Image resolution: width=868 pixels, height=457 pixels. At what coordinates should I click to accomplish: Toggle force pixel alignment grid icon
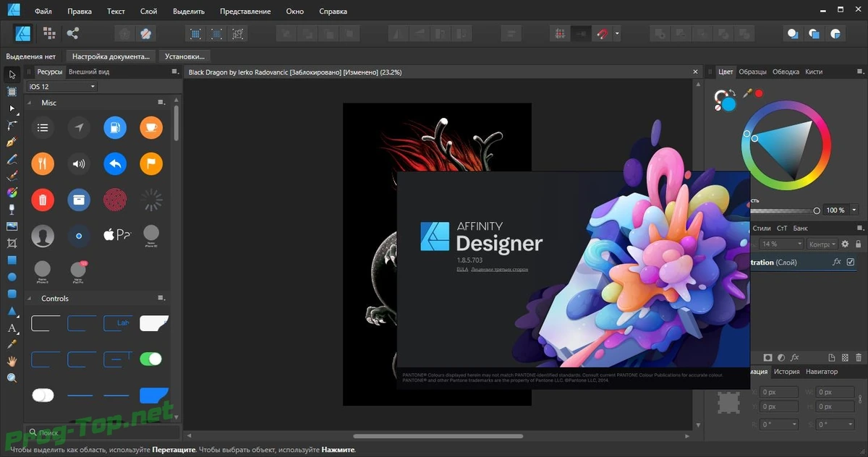click(559, 33)
